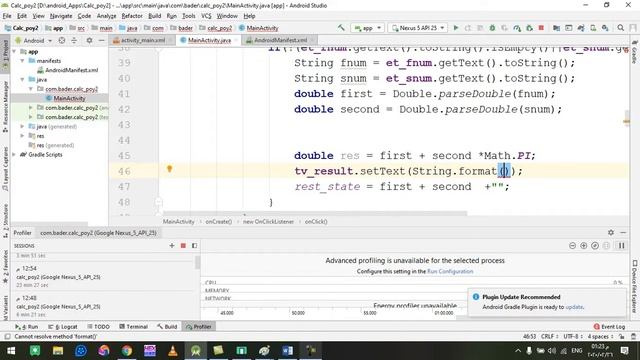Collapse the manifests folder
This screenshot has width=640, height=360.
pyautogui.click(x=22, y=61)
